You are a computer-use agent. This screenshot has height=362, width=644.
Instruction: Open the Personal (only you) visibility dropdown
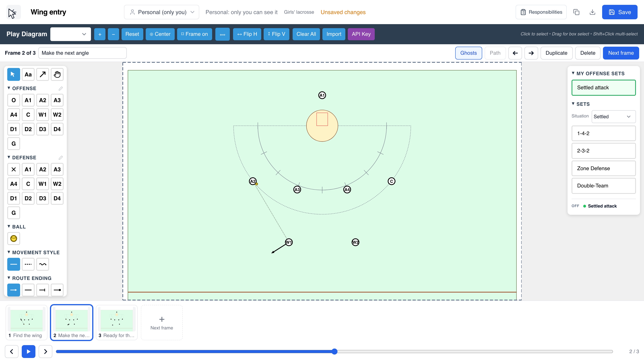point(161,12)
